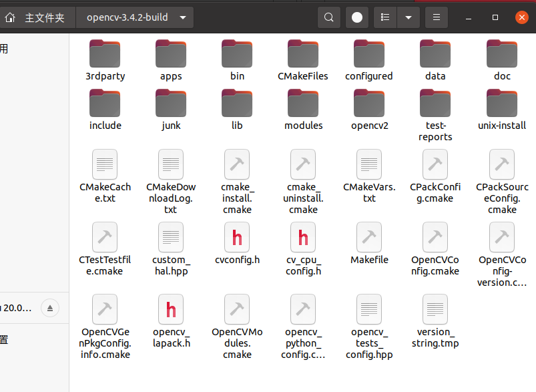
Task: Select the CPackSourceConfig.cmake file icon
Action: (502, 164)
